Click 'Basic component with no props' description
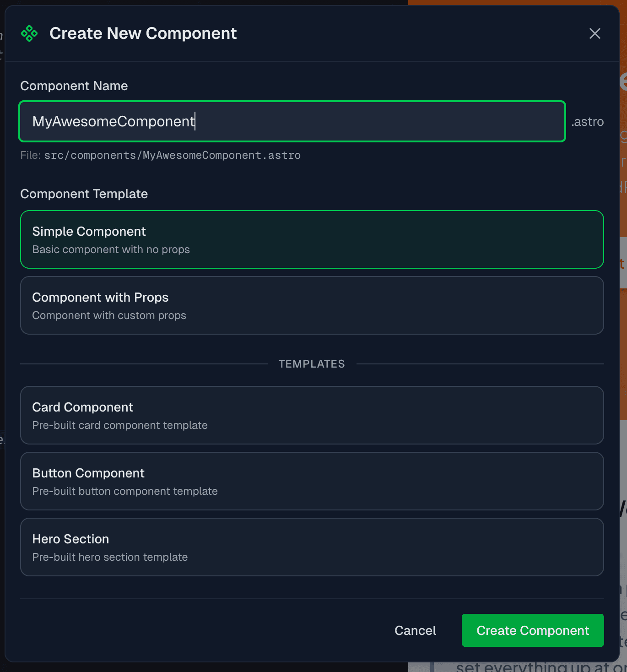 pos(111,249)
